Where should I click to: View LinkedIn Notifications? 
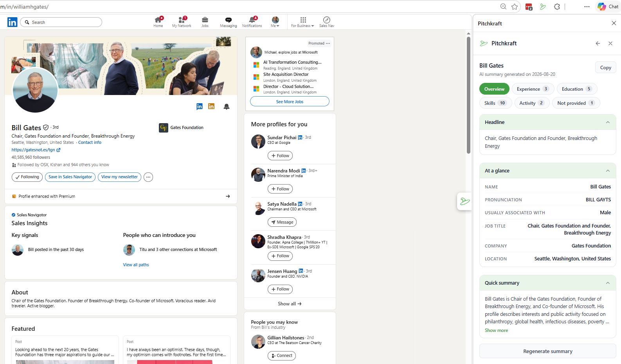pyautogui.click(x=252, y=22)
